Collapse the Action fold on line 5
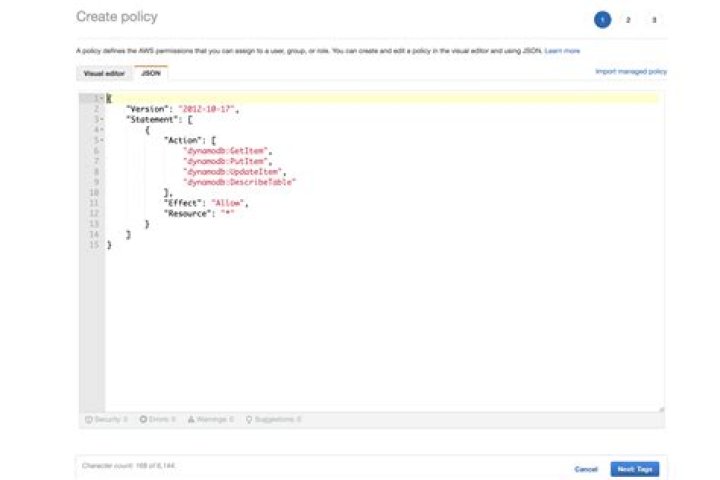 point(101,141)
